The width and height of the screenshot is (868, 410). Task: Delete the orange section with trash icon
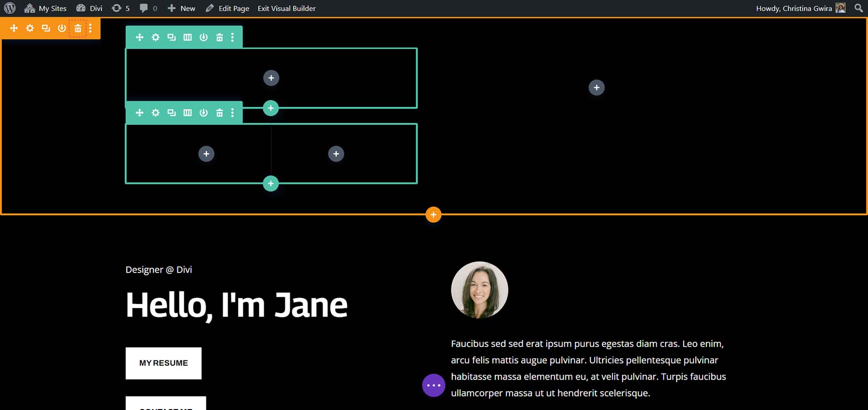pos(78,28)
